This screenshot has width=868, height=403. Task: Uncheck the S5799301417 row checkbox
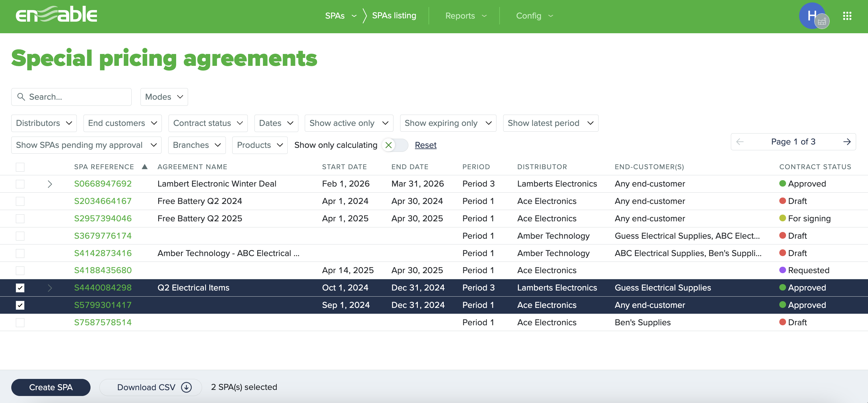[20, 305]
